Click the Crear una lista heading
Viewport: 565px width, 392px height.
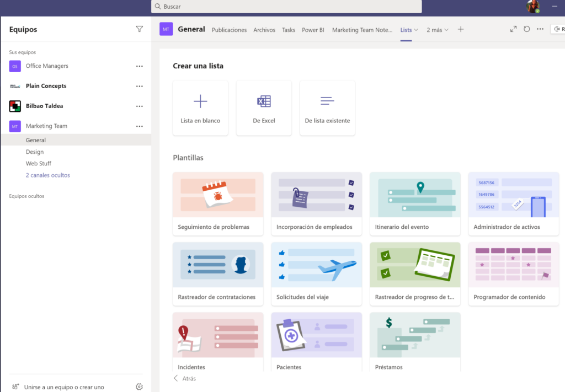coord(198,66)
